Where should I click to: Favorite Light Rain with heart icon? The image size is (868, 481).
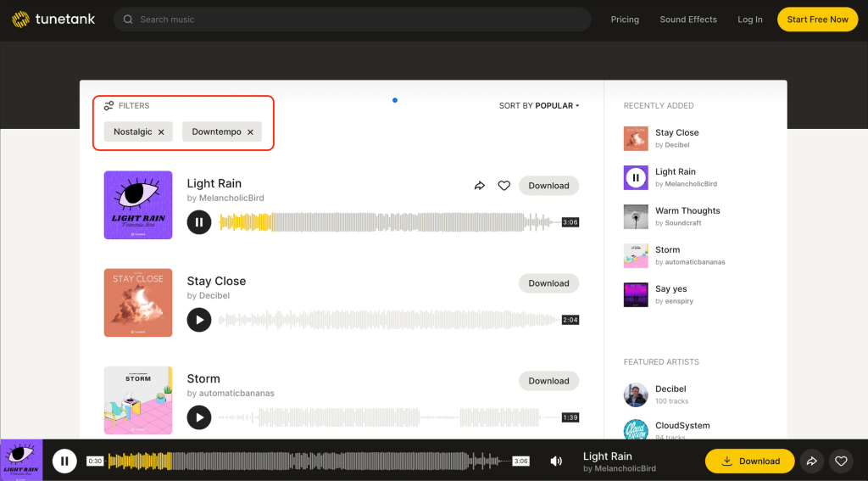[504, 186]
